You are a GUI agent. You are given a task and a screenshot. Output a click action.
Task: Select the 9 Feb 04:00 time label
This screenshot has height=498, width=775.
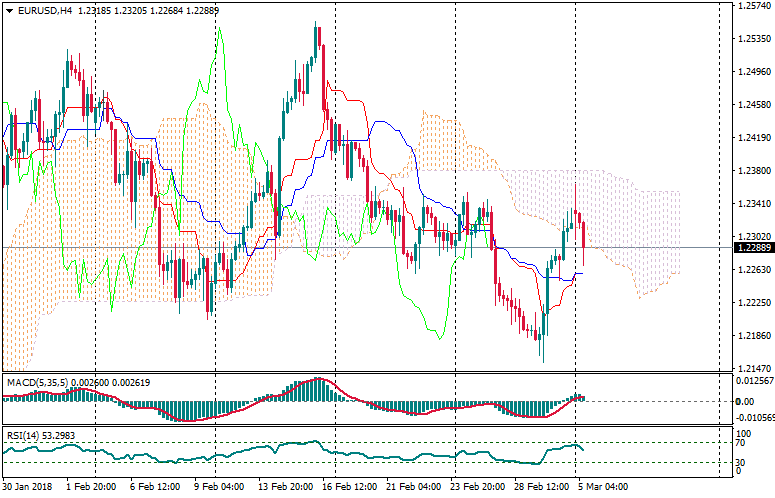(x=218, y=487)
